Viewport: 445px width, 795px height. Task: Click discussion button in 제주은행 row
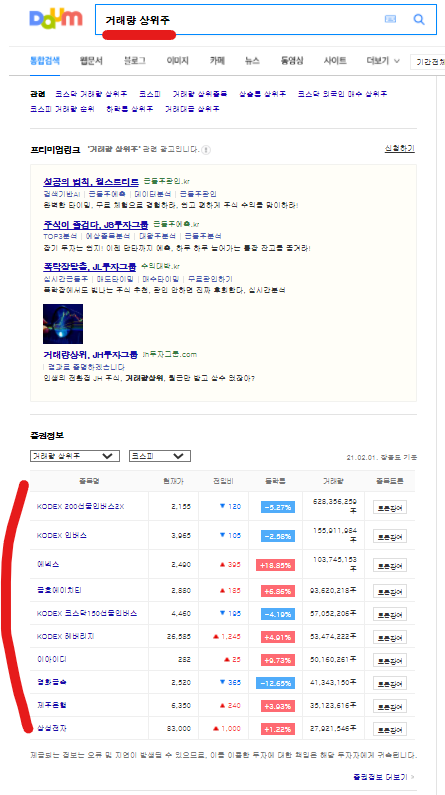coord(390,706)
